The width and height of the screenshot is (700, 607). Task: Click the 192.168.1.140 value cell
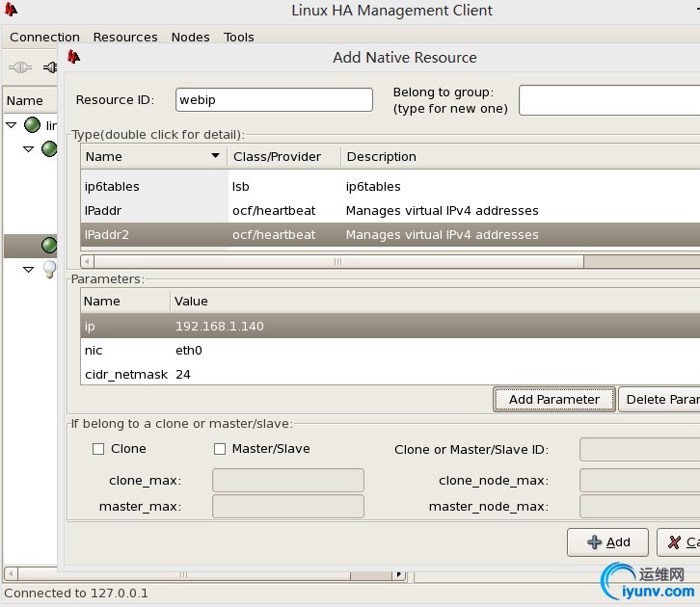point(219,326)
